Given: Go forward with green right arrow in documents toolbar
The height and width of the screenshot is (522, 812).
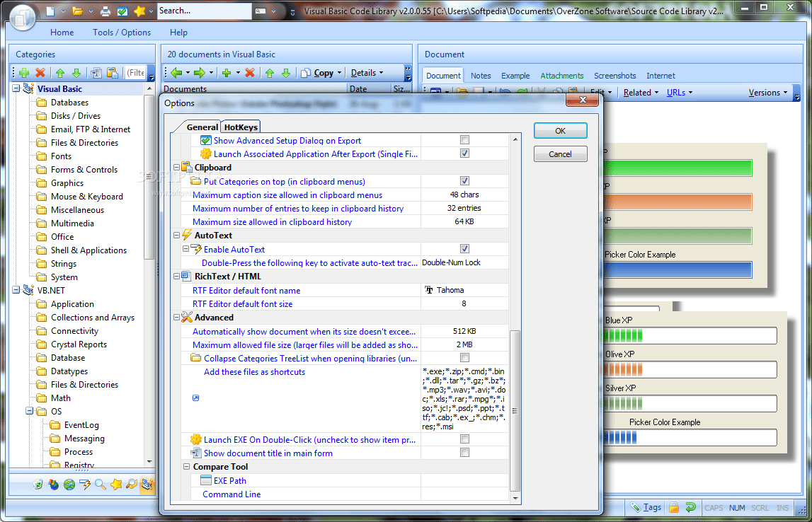Looking at the screenshot, I should 200,73.
